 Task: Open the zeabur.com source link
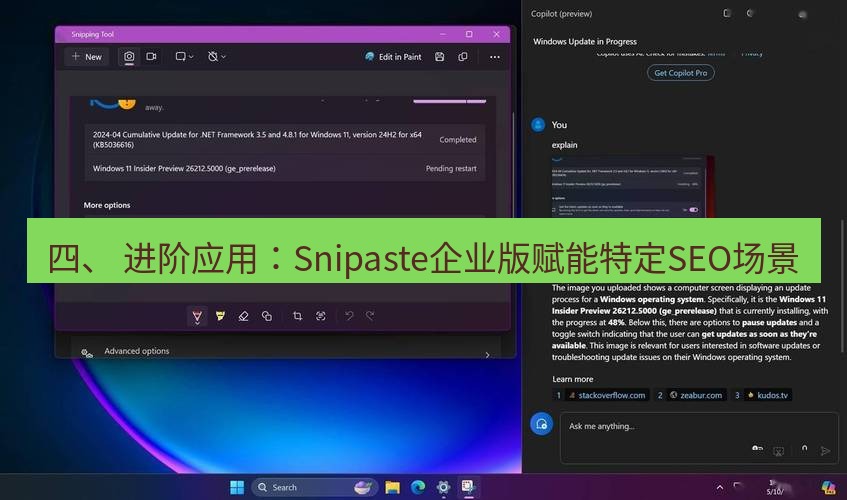click(696, 395)
